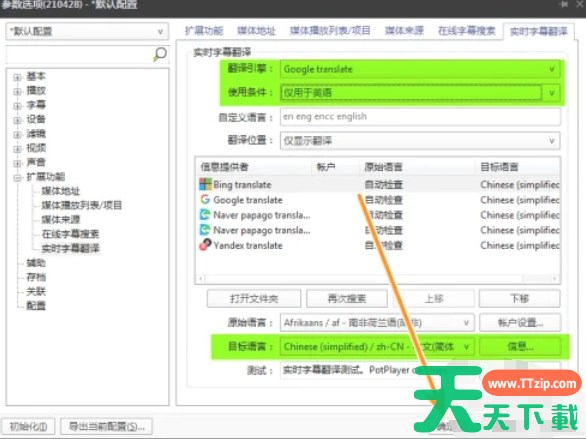The height and width of the screenshot is (439, 586).
Task: Click the settings search input field
Action: pos(79,55)
